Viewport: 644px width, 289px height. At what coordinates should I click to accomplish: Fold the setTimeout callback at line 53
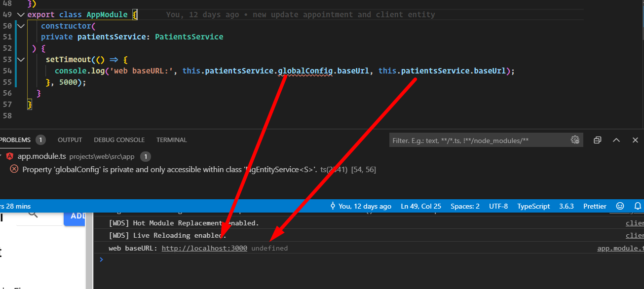pyautogui.click(x=20, y=60)
